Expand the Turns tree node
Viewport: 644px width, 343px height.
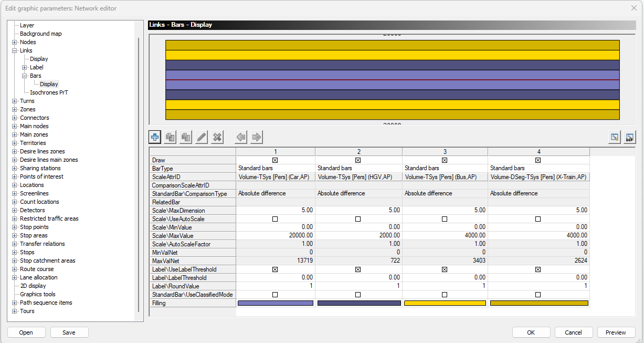click(15, 101)
